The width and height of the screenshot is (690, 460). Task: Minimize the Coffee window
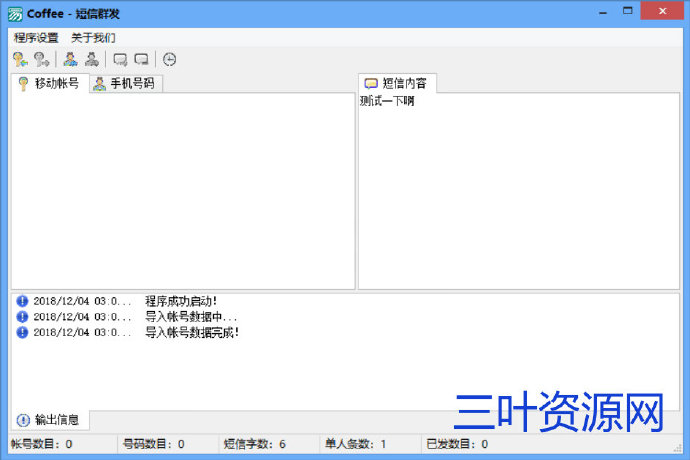pos(603,13)
